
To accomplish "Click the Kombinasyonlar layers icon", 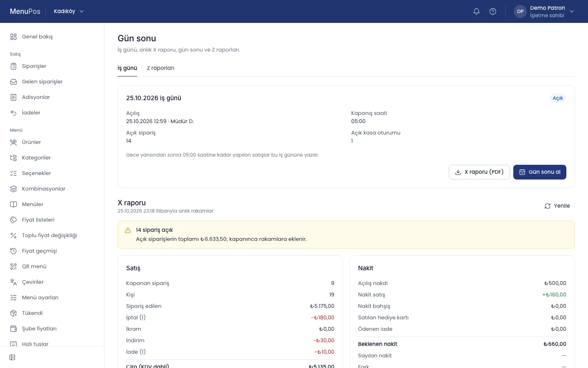I will click(x=13, y=189).
